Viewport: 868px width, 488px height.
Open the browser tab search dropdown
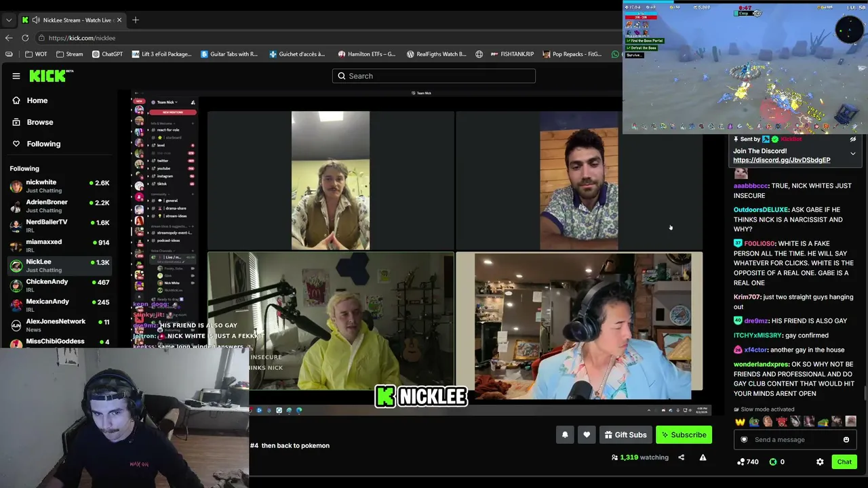tap(9, 20)
